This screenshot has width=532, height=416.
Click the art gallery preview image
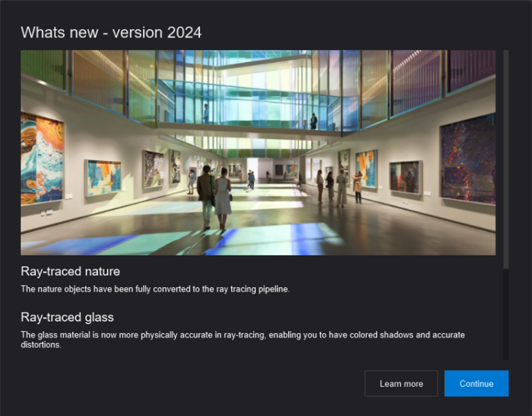tap(258, 152)
